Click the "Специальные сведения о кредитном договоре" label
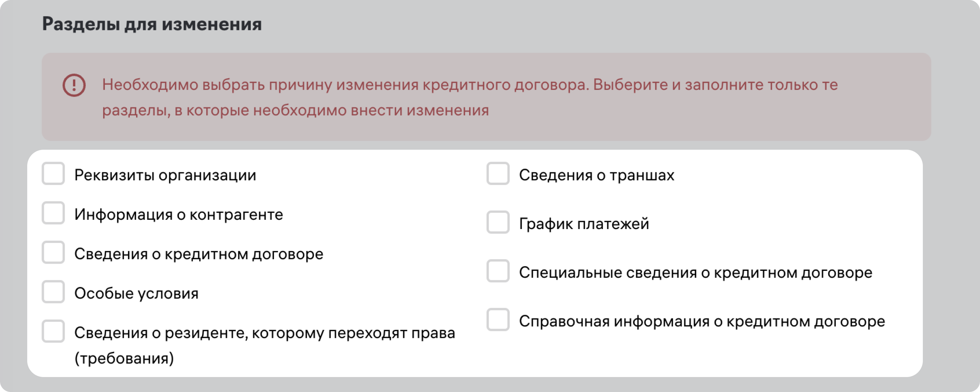 696,273
